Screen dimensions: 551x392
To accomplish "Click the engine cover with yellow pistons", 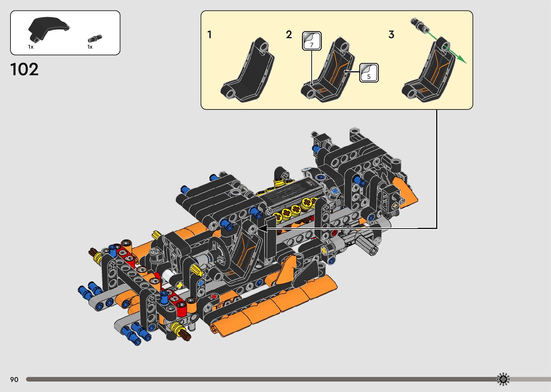I will coord(292,196).
